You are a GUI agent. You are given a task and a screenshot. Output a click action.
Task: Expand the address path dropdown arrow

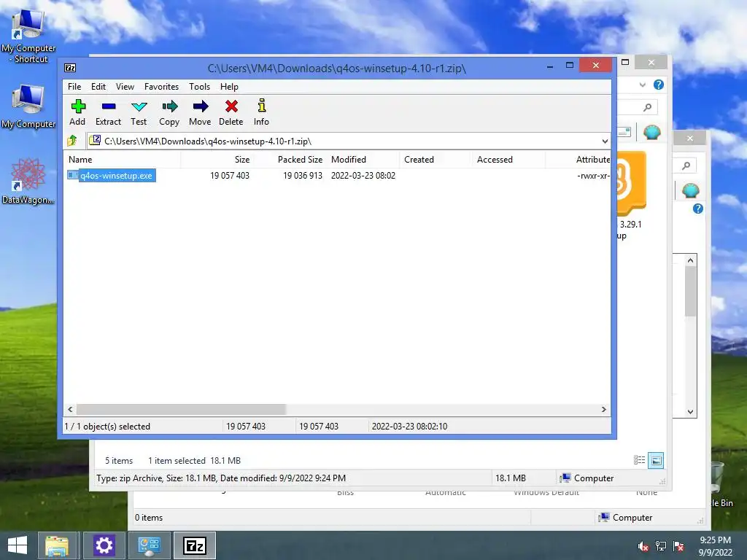[x=605, y=141]
